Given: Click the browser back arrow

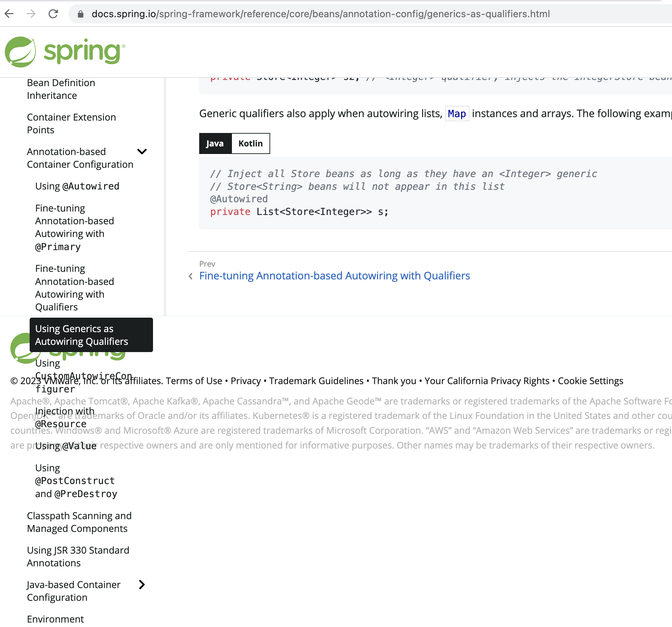Looking at the screenshot, I should [x=9, y=14].
